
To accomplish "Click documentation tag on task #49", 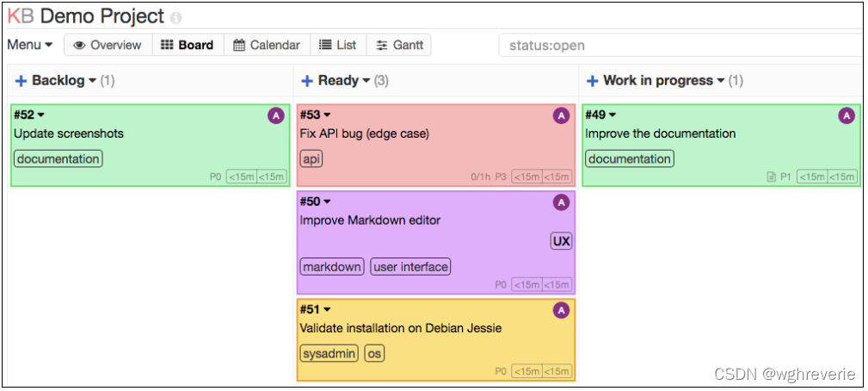I will [x=630, y=159].
